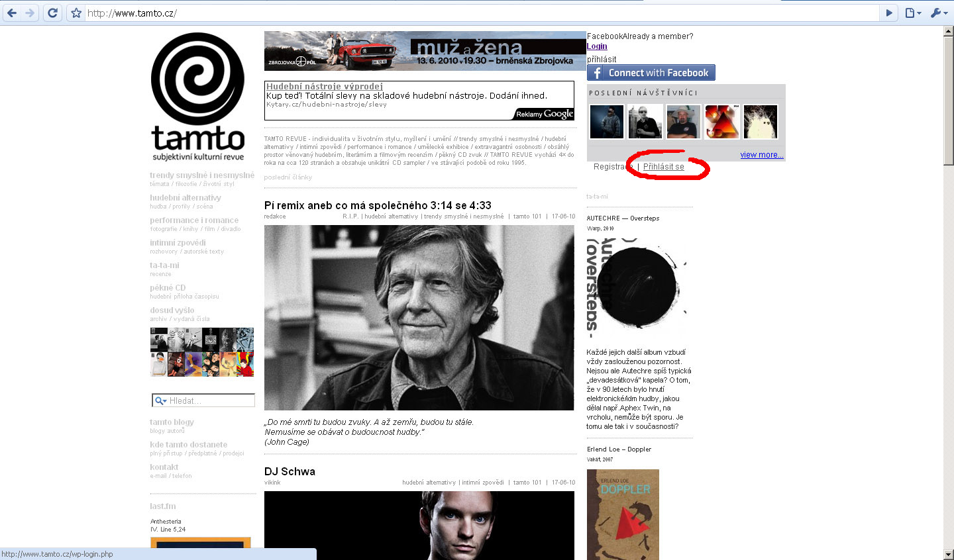
Task: Click the page vertical scrollbar down arrow
Action: [949, 554]
